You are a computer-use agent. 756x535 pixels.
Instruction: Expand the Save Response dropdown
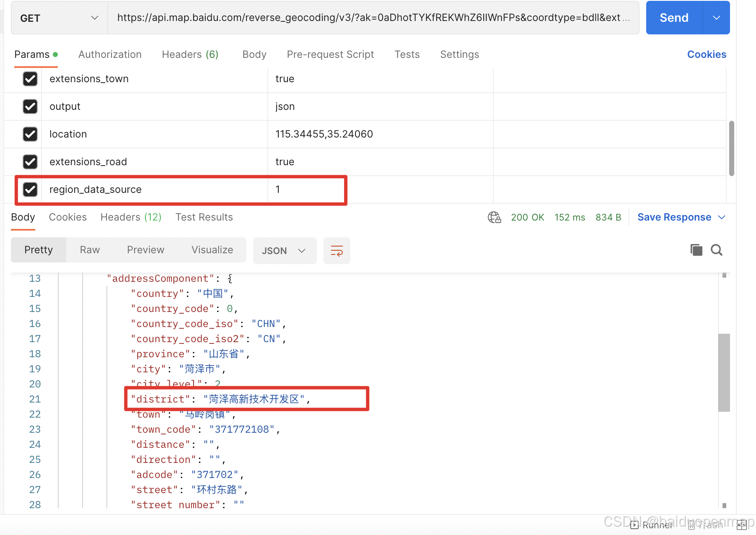[x=722, y=217]
